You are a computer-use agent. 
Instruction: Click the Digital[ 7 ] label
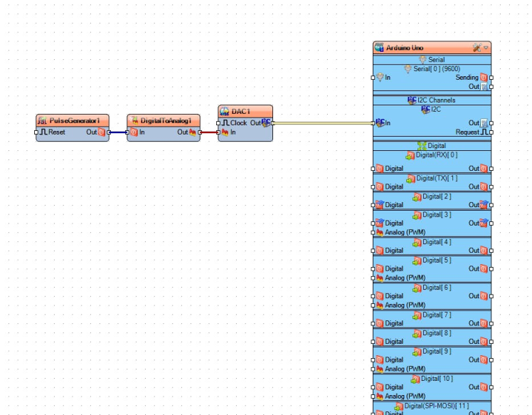(437, 315)
